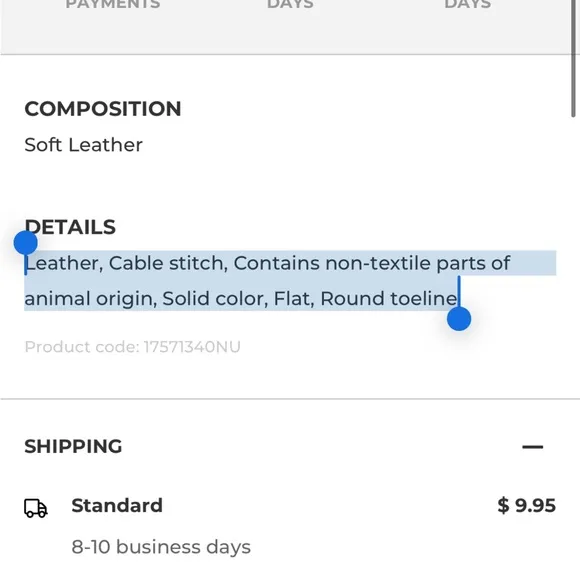Collapse the SHIPPING section minus icon
The image size is (580, 580).
tap(532, 447)
